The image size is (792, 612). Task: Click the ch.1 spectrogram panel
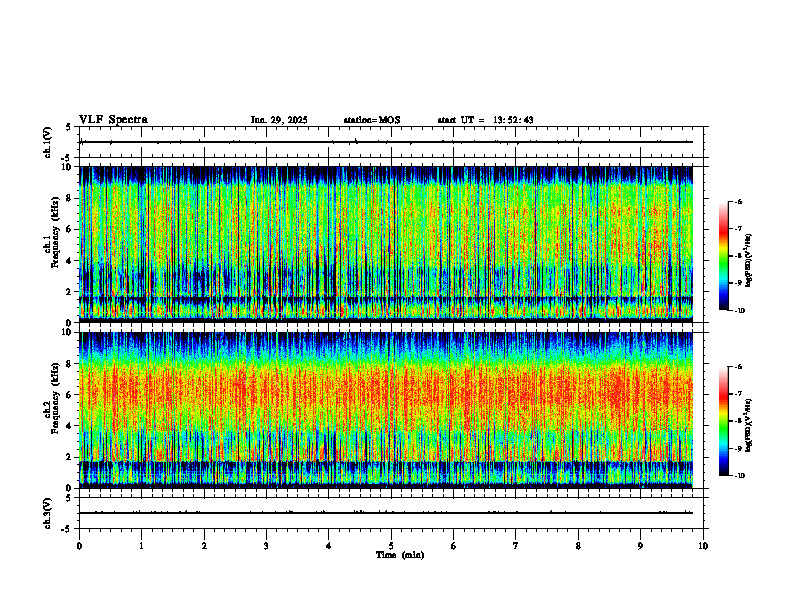386,244
